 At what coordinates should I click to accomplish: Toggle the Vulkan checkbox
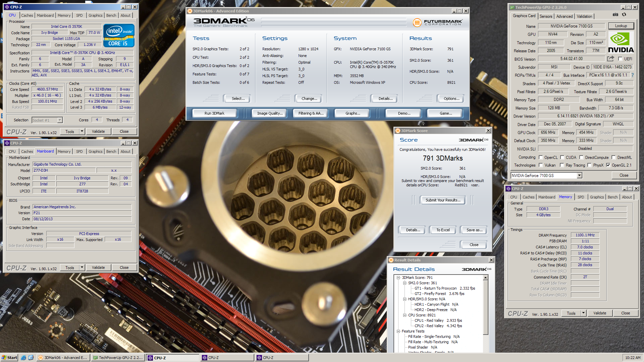[x=541, y=165]
